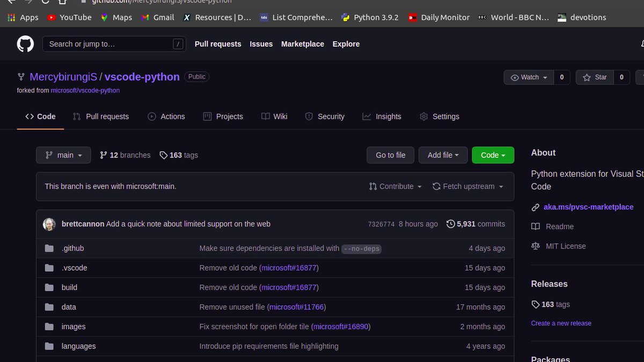Open the Maps bookmark
Screen dimensions: 644x362
pyautogui.click(x=116, y=17)
